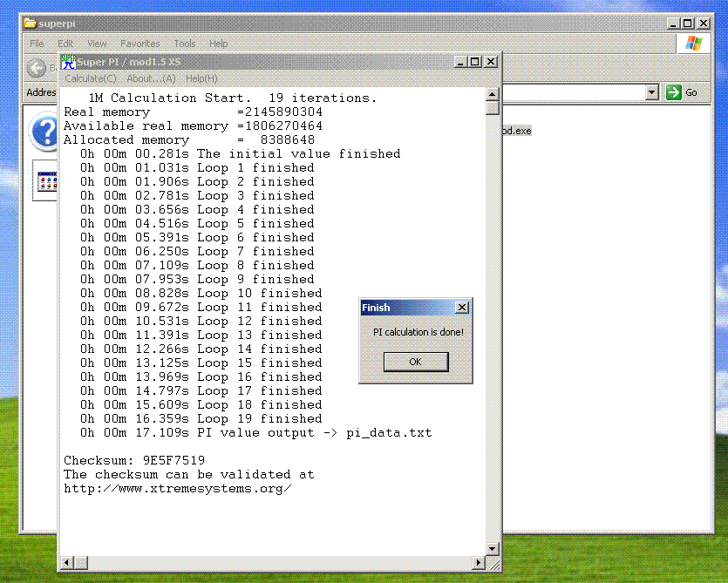The width and height of the screenshot is (728, 583).
Task: Click the 'Loop 5 finished' line
Action: click(197, 223)
